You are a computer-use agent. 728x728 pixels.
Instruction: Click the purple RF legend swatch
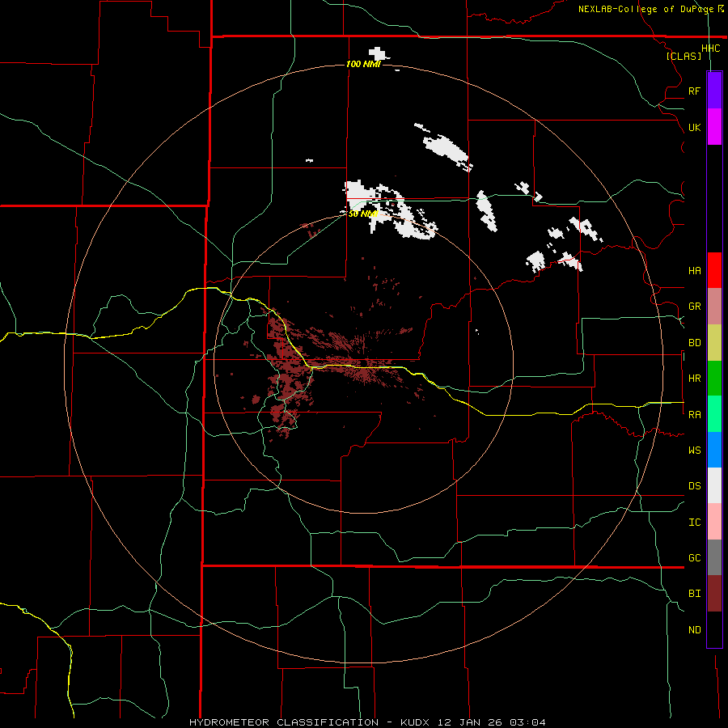(714, 91)
